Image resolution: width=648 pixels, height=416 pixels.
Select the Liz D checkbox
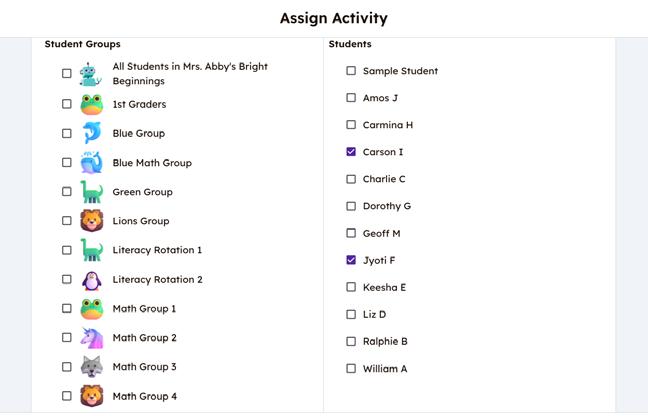[x=351, y=314]
